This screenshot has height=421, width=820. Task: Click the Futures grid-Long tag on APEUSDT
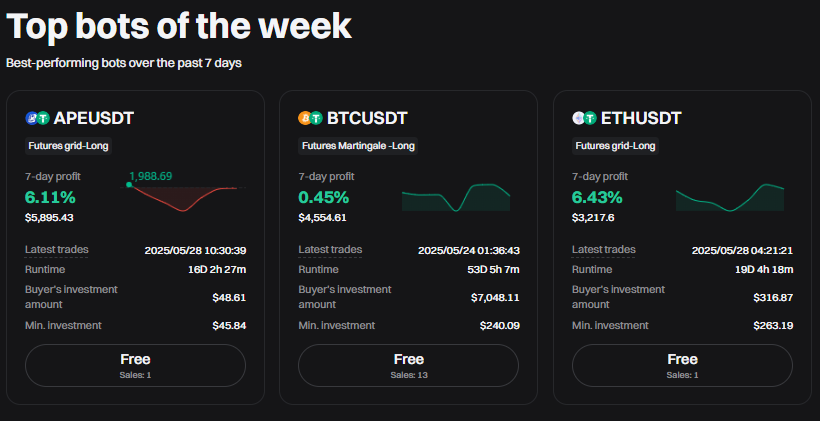pos(68,145)
